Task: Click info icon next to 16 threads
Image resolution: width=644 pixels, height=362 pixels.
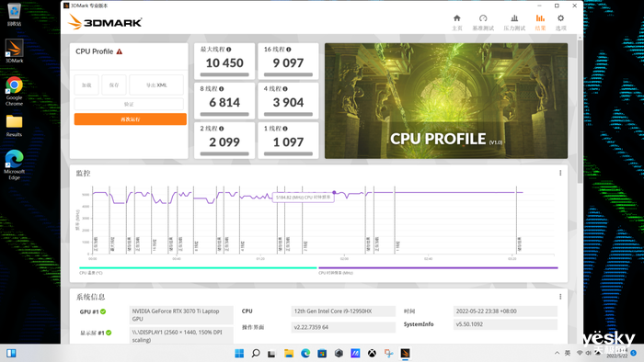Action: pos(289,50)
